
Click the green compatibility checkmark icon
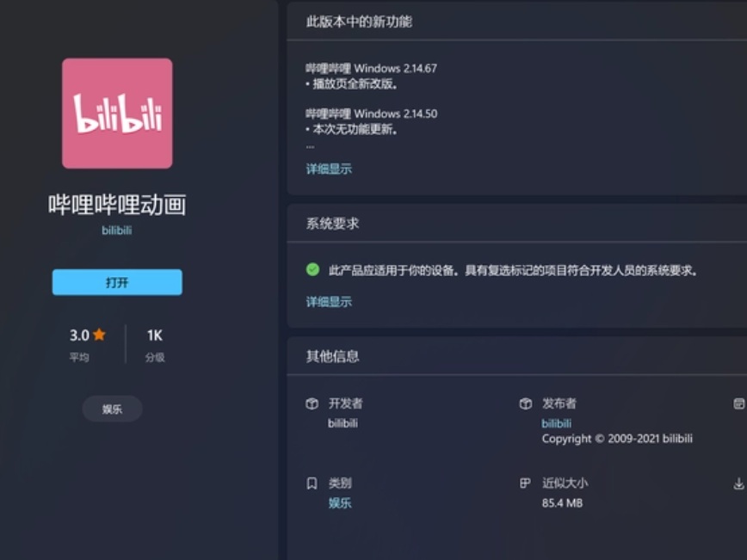[312, 269]
